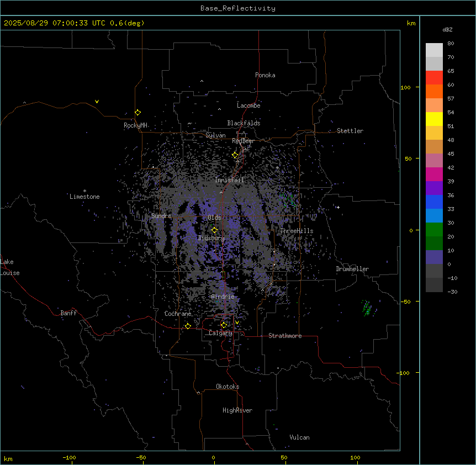This screenshot has height=465, width=476.
Task: Click the ThreeHills town label
Action: pyautogui.click(x=297, y=231)
